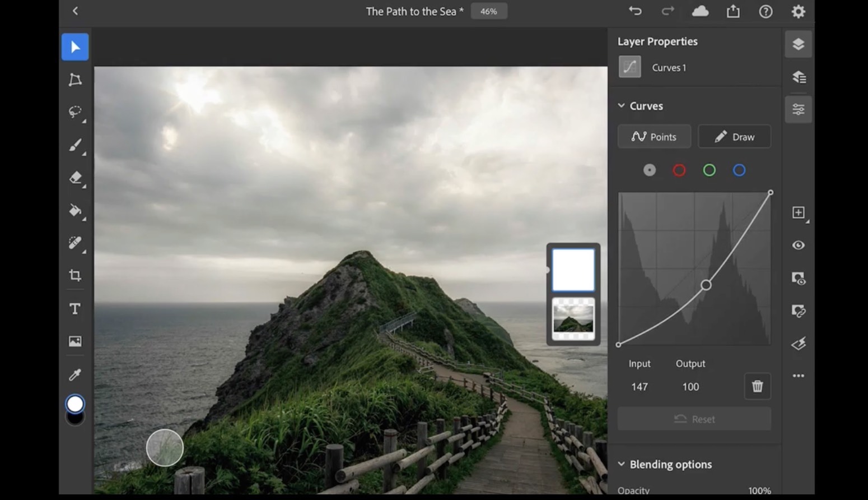Viewport: 868px width, 500px height.
Task: Add a layer mask
Action: coord(799,278)
